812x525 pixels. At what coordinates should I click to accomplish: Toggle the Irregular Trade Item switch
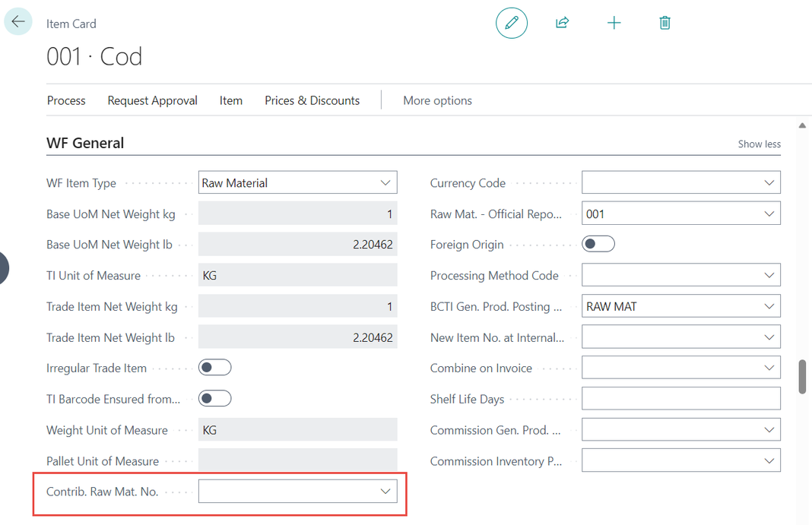pos(214,368)
